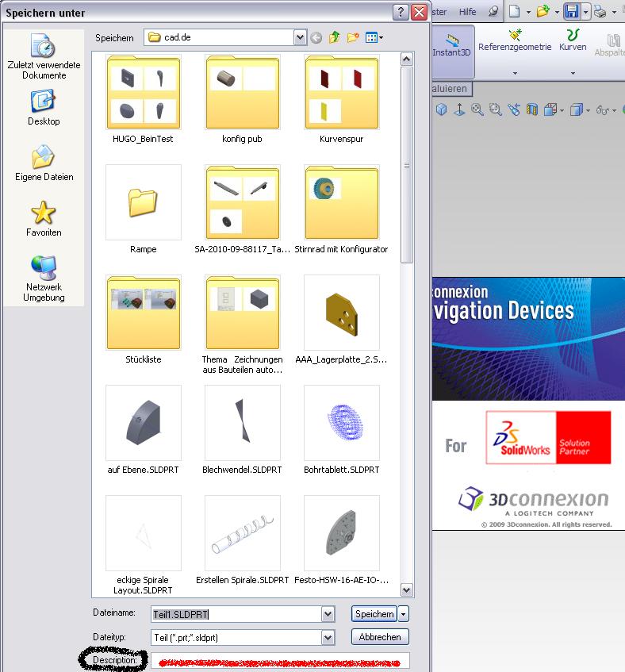Create a new folder
This screenshot has height=672, width=625.
click(x=353, y=38)
